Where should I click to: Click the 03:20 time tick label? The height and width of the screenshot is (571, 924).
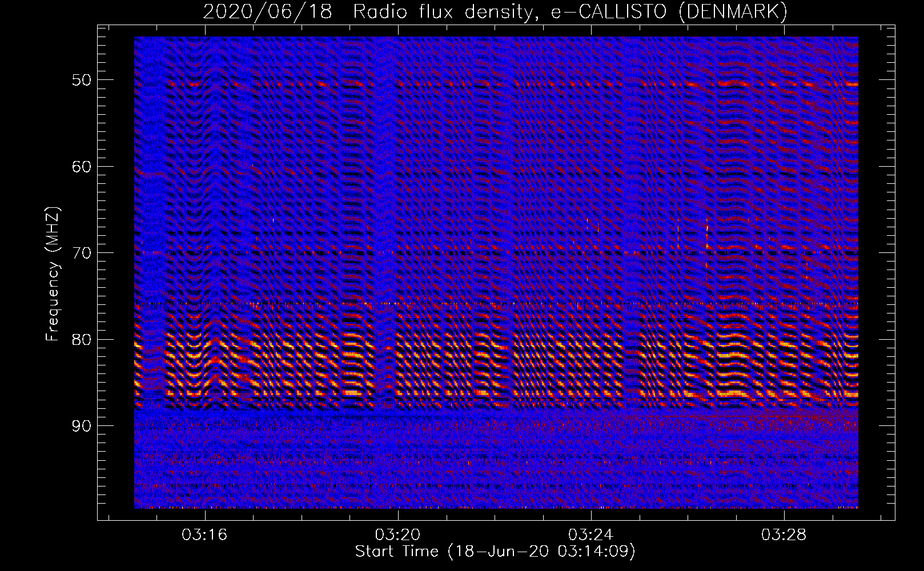click(x=397, y=534)
